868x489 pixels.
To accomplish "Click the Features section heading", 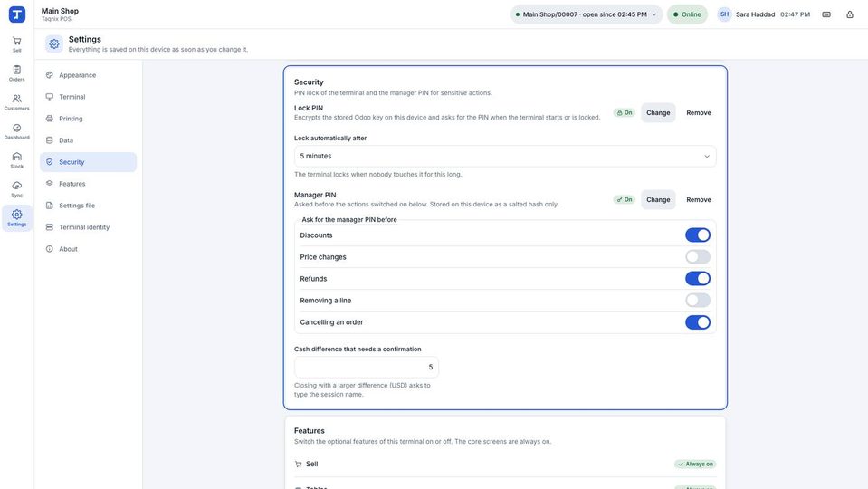I will pos(310,430).
